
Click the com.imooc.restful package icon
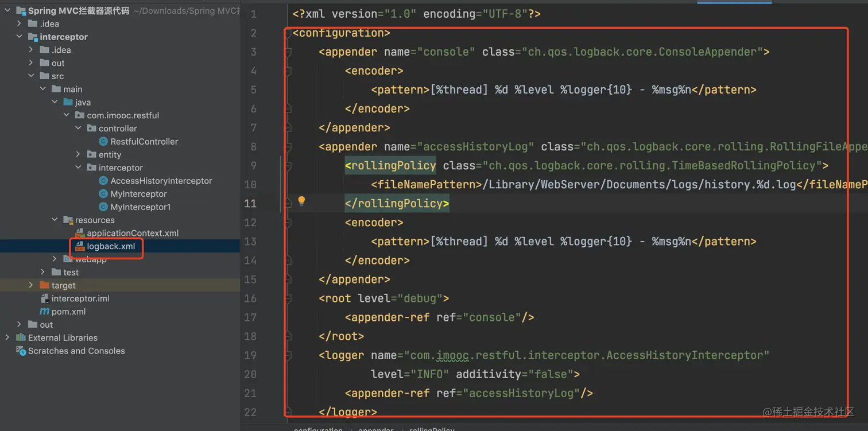click(x=80, y=115)
